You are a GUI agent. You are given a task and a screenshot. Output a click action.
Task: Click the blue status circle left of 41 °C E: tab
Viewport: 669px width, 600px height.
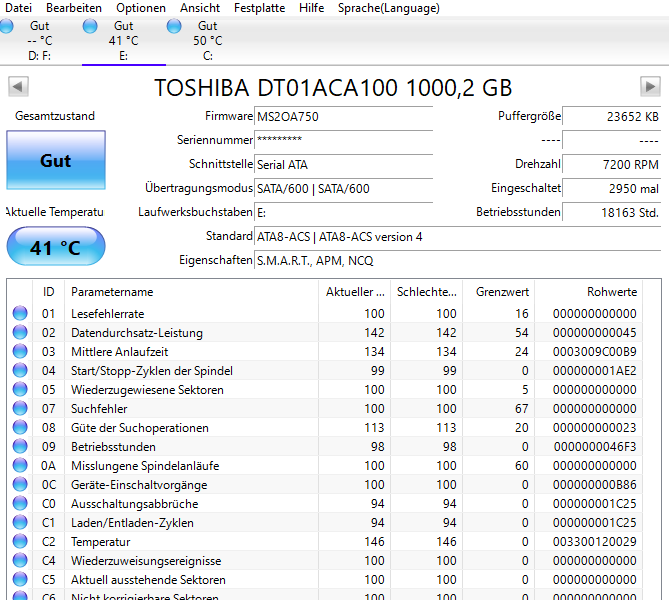[90, 26]
